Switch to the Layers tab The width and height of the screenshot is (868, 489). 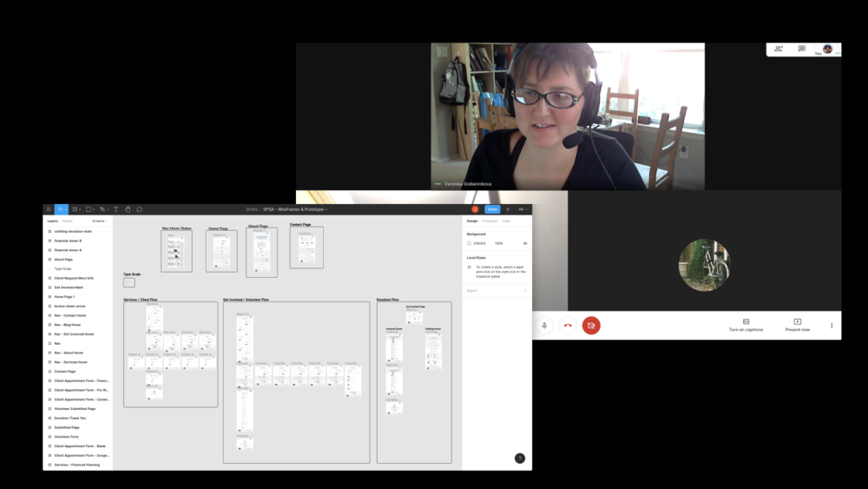click(x=53, y=221)
